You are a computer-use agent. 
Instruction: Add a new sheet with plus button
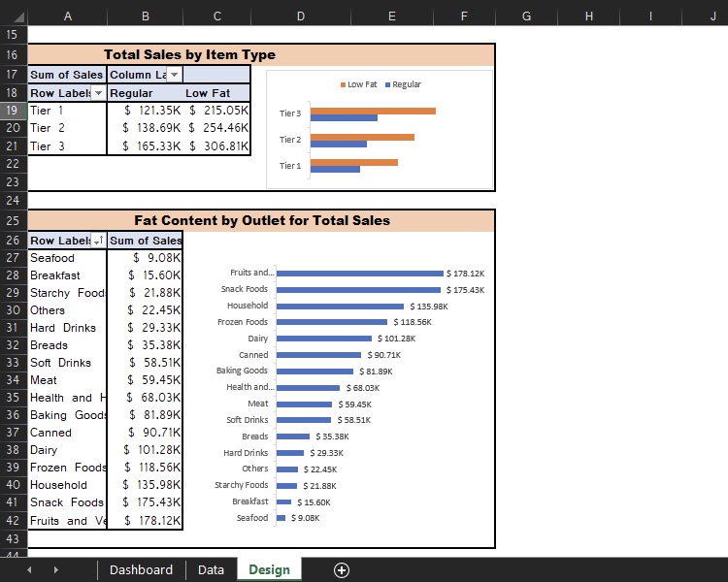[x=342, y=570]
